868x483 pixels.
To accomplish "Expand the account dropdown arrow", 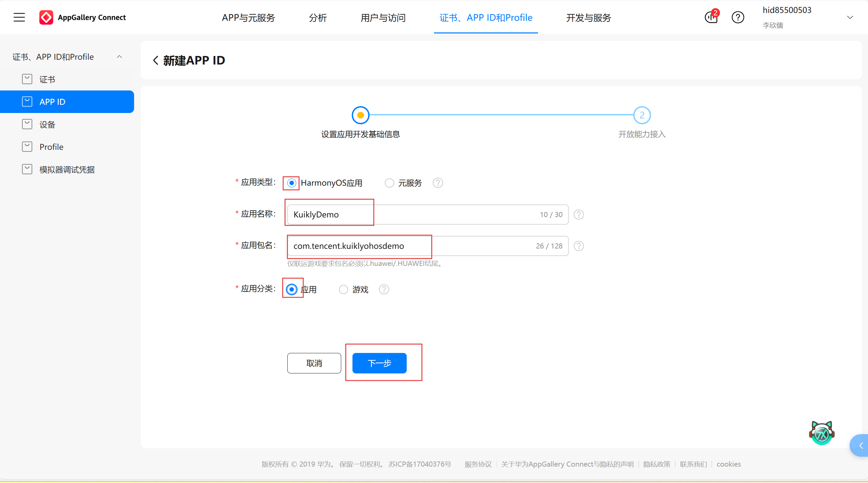I will coord(850,17).
